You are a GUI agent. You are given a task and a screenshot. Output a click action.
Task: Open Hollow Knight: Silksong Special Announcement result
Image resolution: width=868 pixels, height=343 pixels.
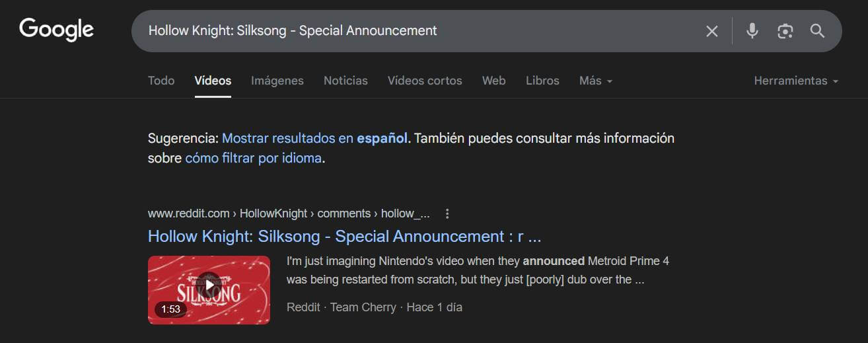tap(344, 237)
